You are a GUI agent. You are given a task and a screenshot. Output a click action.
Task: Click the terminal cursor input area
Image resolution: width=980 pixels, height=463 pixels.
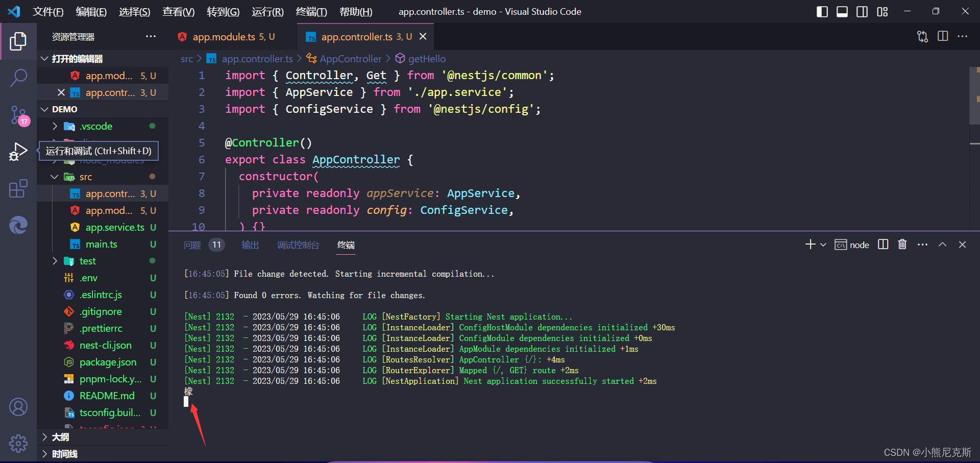[x=186, y=402]
